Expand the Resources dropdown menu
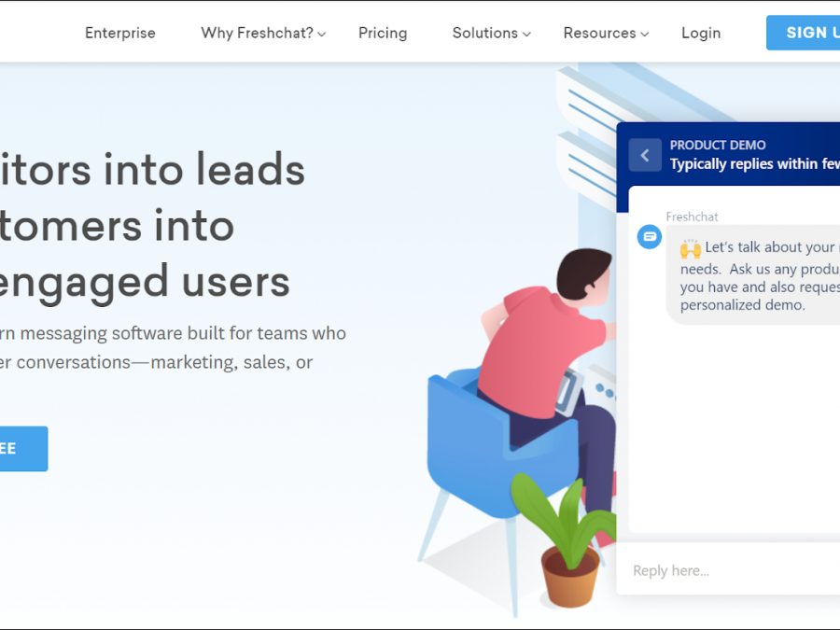Screen dimensions: 840x630 pyautogui.click(x=605, y=34)
